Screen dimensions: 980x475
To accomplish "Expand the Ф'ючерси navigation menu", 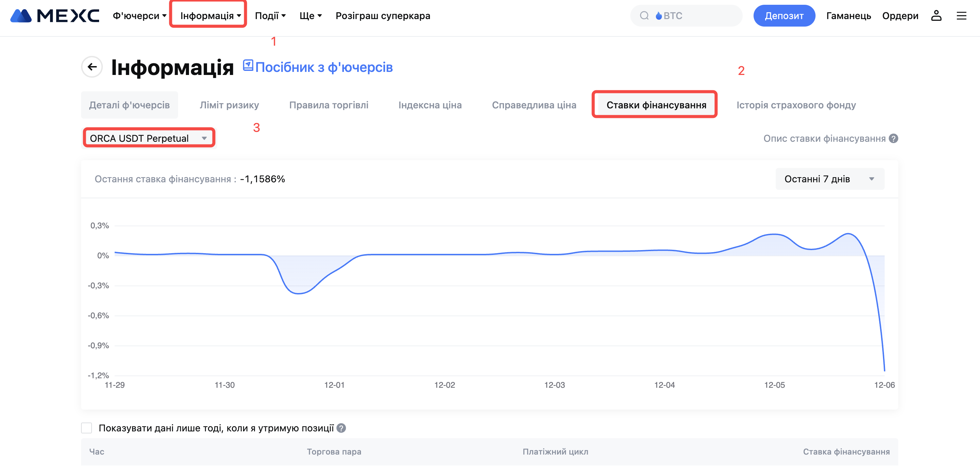I will click(x=139, y=16).
